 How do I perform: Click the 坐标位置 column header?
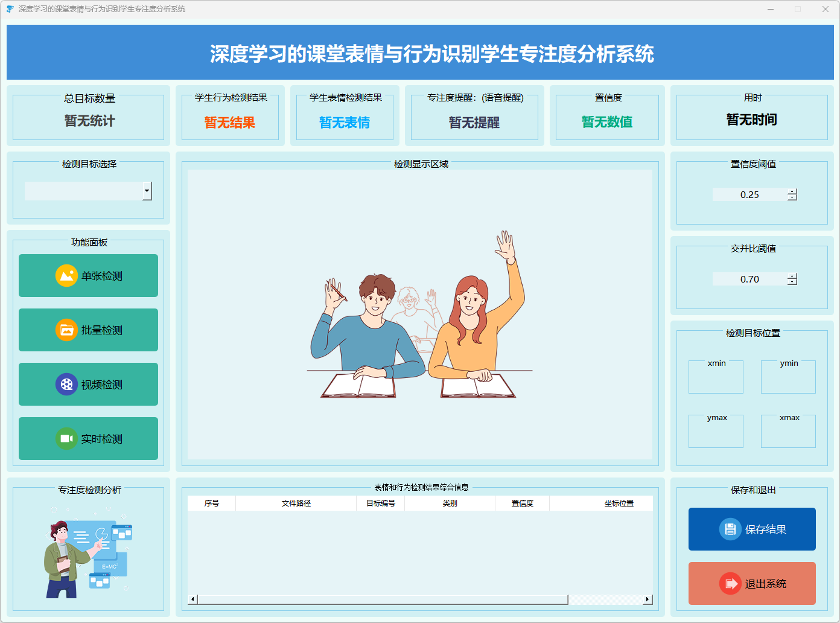pyautogui.click(x=619, y=503)
